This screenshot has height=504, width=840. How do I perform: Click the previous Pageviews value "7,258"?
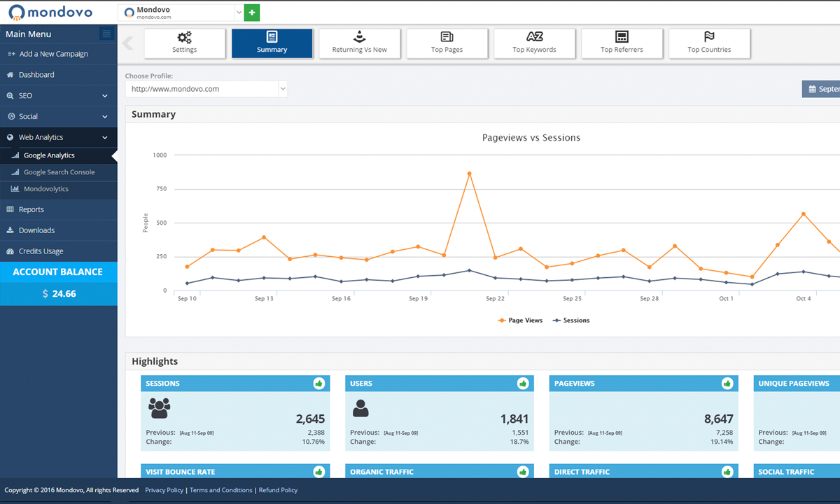(724, 433)
